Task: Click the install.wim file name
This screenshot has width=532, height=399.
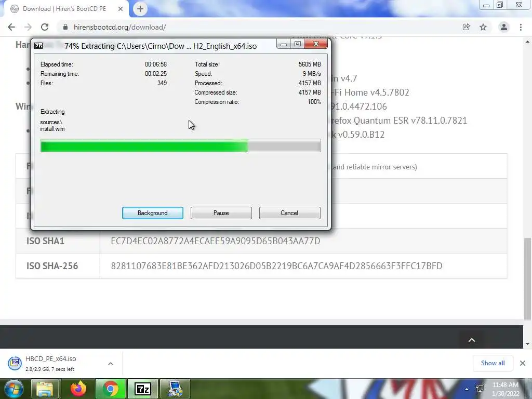Action: coord(52,129)
